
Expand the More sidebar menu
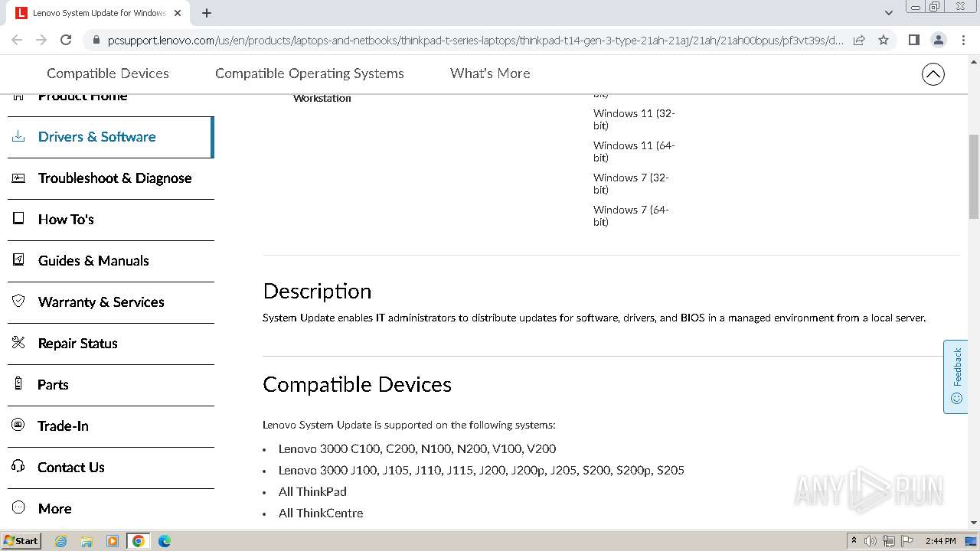[54, 508]
